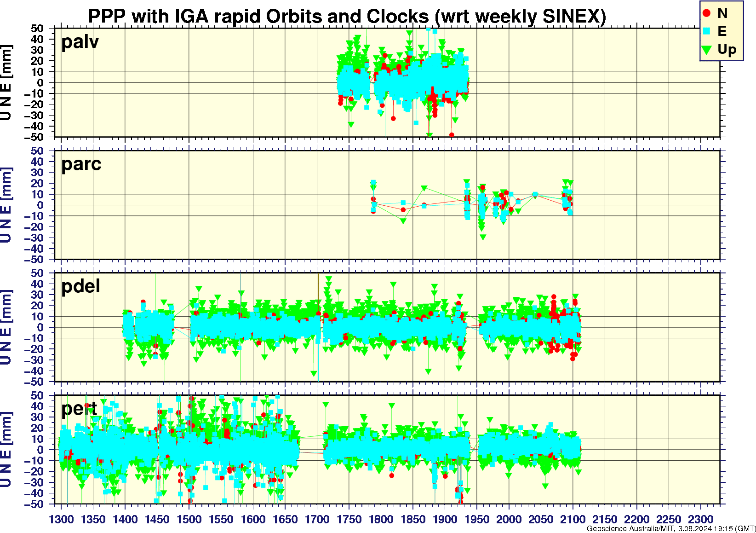
Task: Click the x-axis label 2050
Action: click(540, 519)
